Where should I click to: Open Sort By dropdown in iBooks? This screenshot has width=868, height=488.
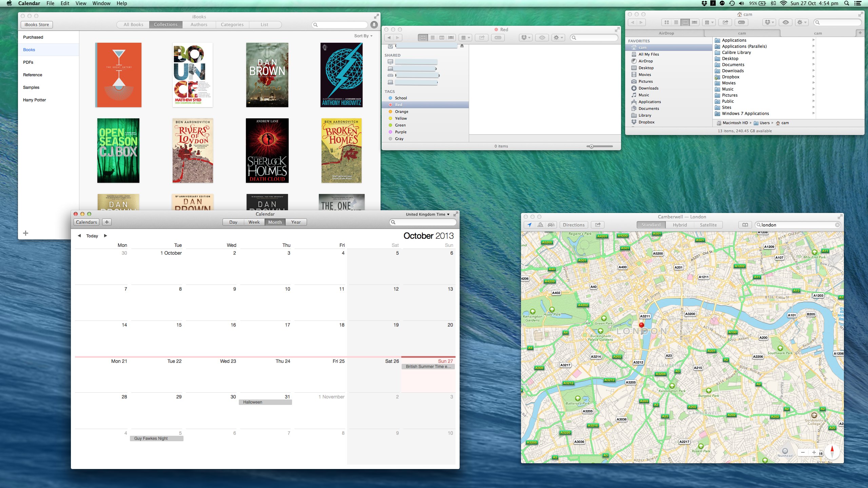click(x=363, y=36)
